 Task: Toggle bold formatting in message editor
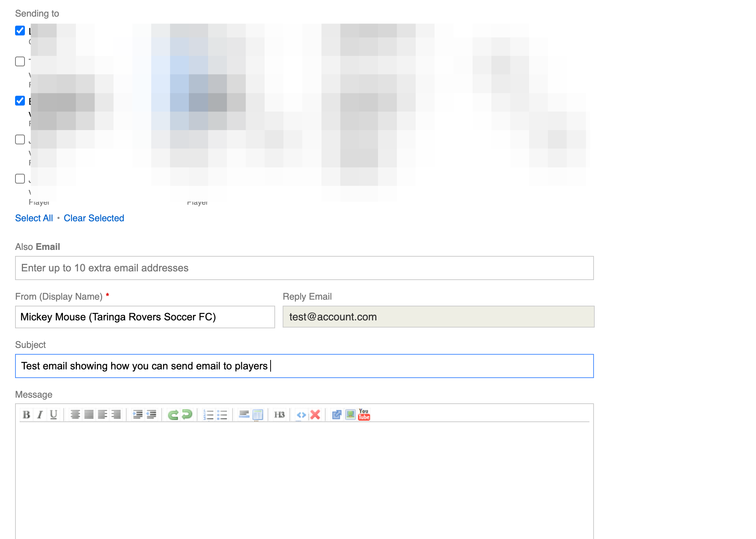point(26,415)
